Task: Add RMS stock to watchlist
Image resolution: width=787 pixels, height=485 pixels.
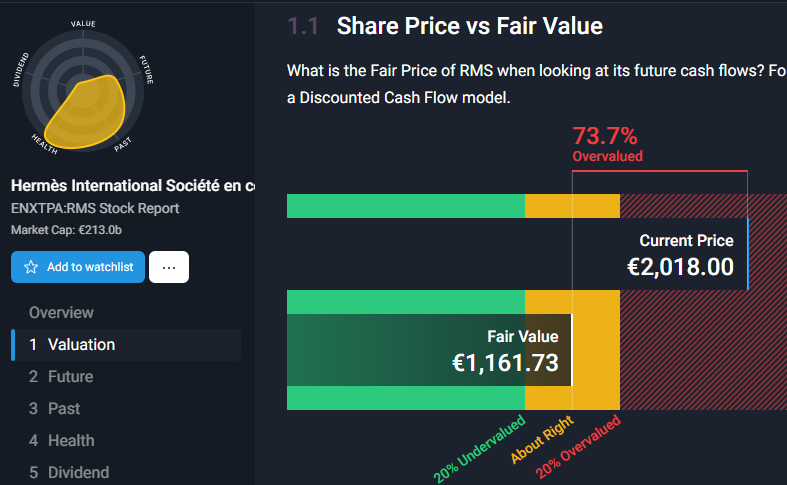Action: [78, 267]
